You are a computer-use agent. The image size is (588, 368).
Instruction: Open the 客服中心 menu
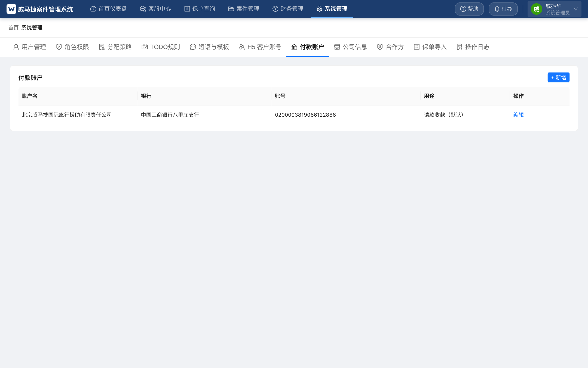[155, 9]
